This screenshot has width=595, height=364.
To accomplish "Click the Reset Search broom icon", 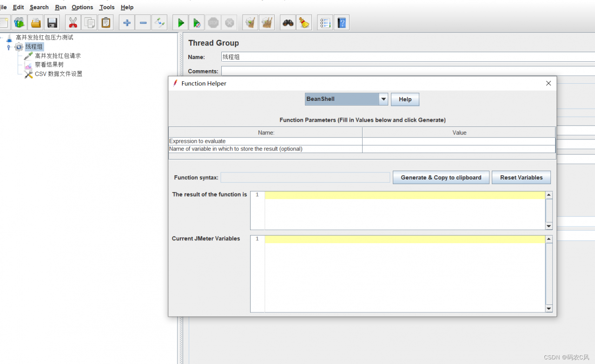I will click(x=304, y=22).
